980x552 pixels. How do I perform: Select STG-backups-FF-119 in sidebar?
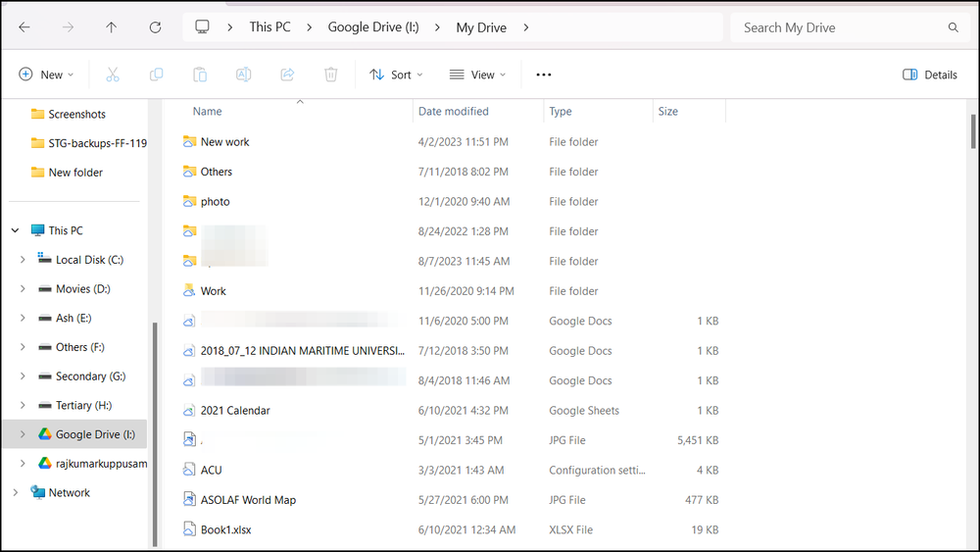(89, 143)
